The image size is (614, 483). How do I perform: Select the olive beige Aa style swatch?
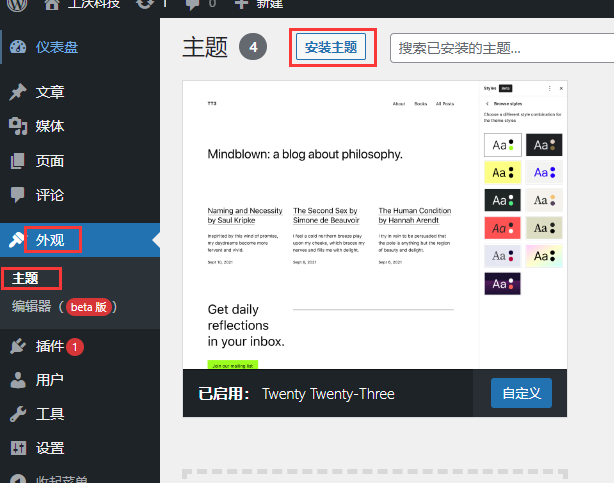click(x=544, y=228)
